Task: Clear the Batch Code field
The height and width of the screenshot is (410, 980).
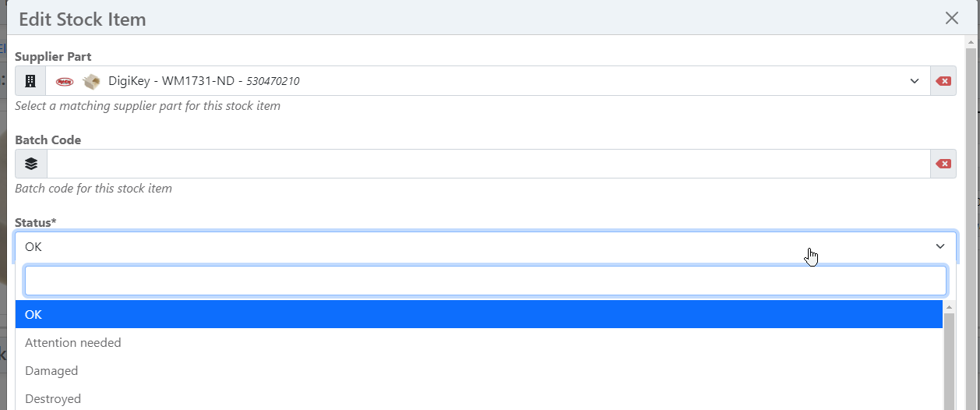Action: click(x=943, y=164)
